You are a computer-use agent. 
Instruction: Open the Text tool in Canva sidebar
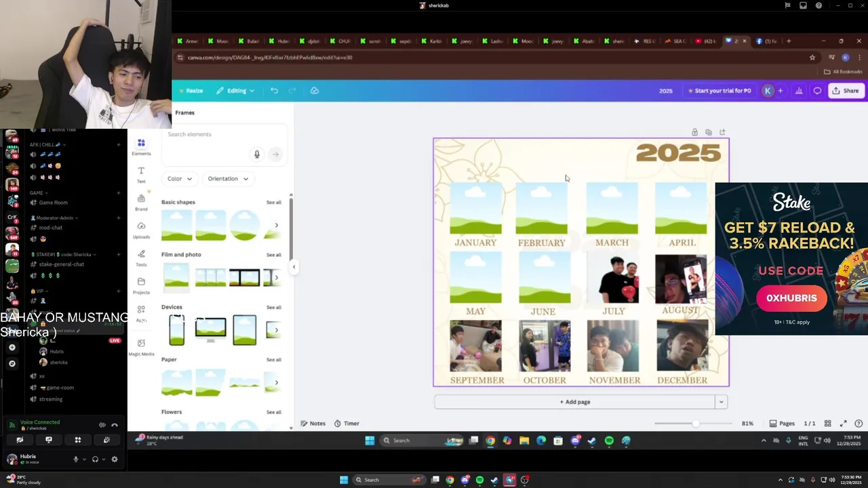pyautogui.click(x=141, y=175)
